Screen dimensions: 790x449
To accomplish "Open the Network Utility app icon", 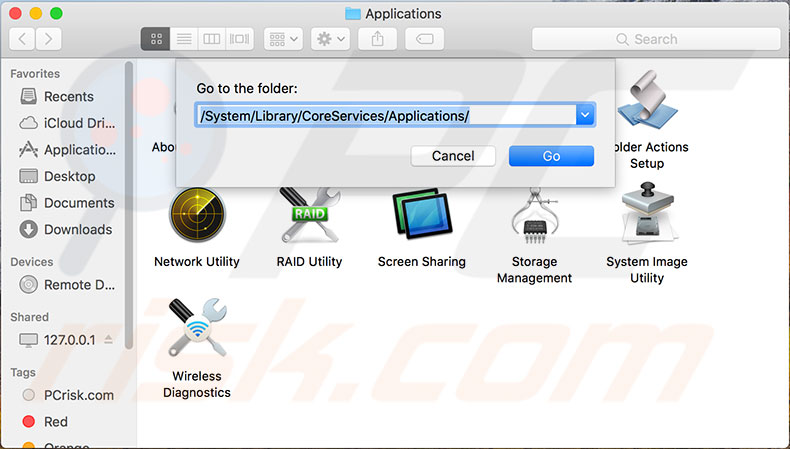I will tap(197, 215).
